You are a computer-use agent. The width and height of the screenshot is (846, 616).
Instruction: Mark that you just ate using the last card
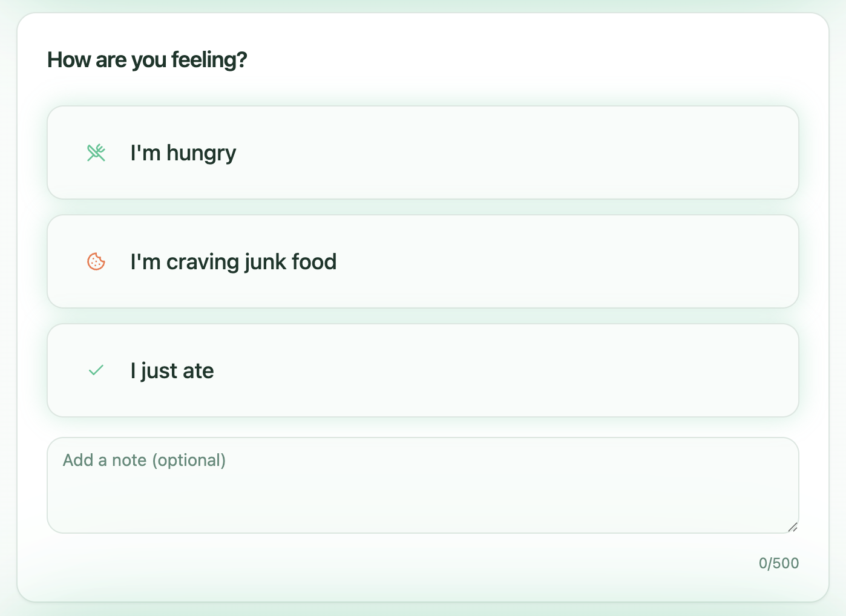pyautogui.click(x=422, y=370)
